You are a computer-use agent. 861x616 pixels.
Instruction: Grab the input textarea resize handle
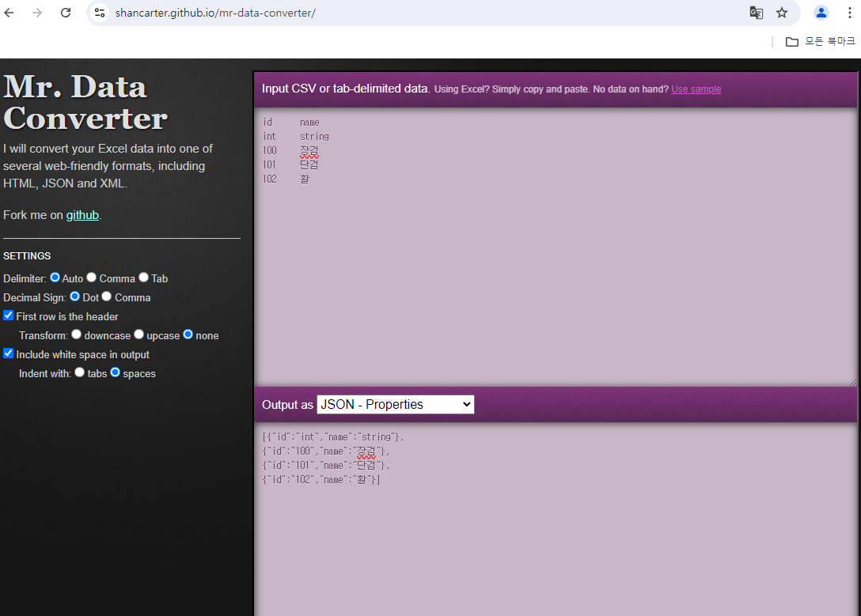click(853, 382)
